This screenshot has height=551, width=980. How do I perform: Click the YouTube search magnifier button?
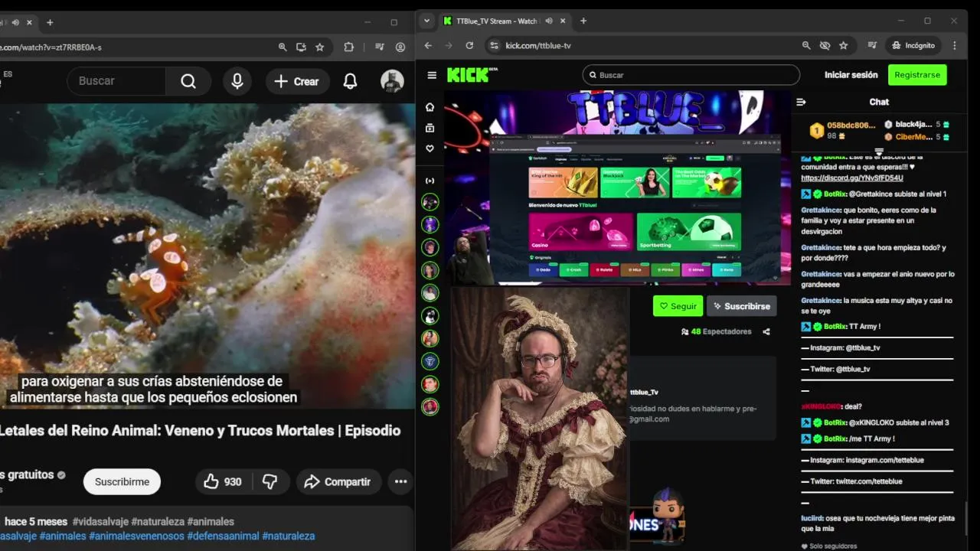188,81
